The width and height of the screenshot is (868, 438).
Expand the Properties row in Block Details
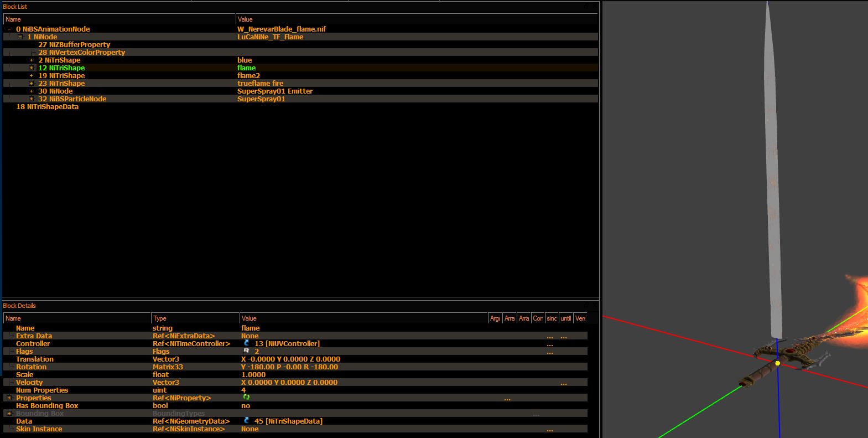point(9,398)
